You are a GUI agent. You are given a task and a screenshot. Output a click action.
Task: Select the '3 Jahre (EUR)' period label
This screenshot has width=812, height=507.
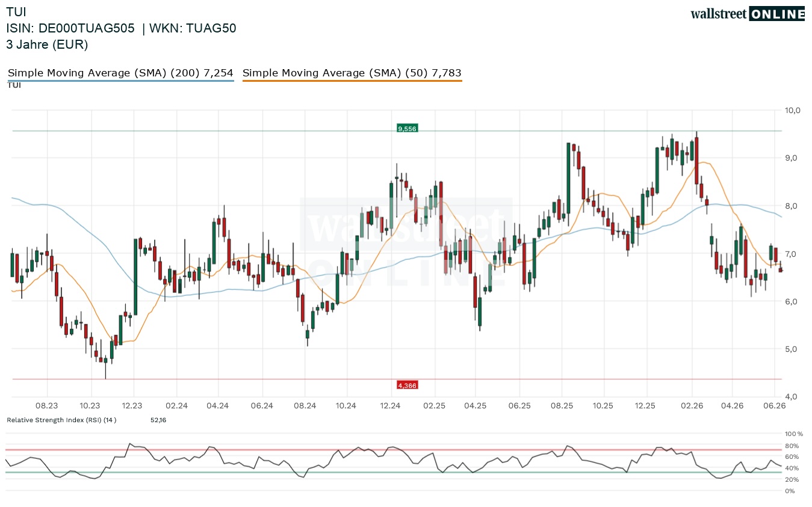[x=47, y=44]
